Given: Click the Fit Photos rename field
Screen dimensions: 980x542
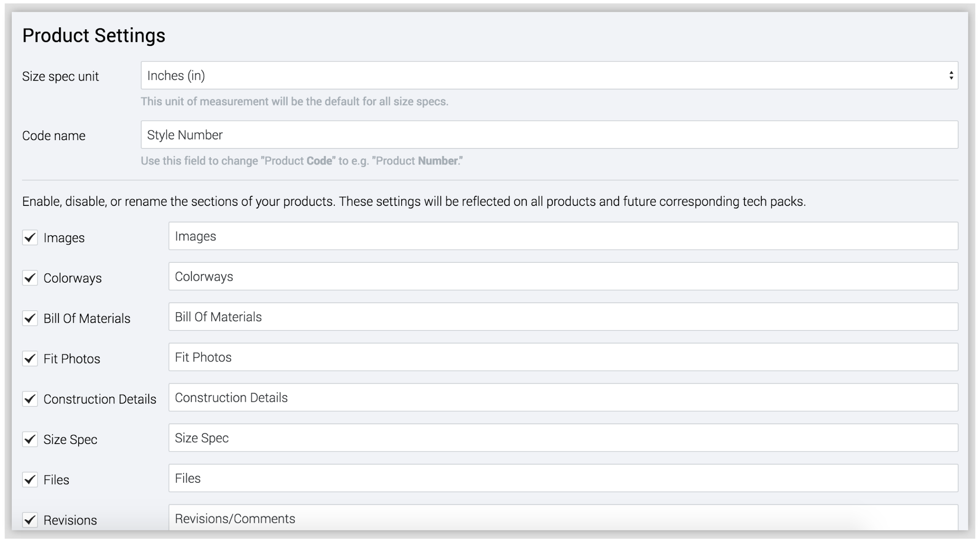Looking at the screenshot, I should click(563, 357).
